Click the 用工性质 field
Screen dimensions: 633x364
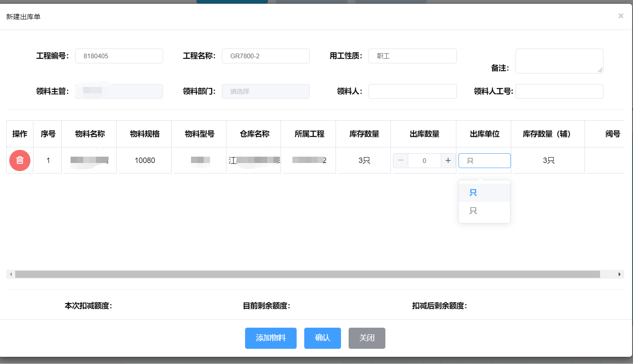[x=412, y=56]
